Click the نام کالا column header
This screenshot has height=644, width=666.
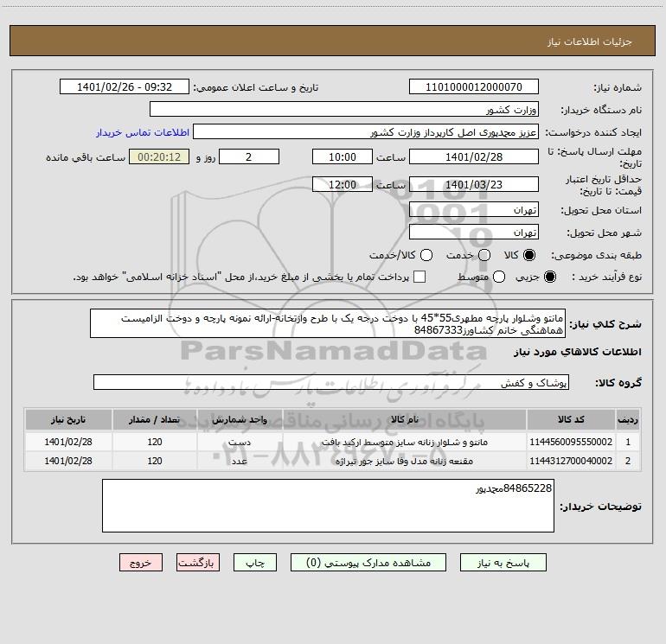click(405, 419)
